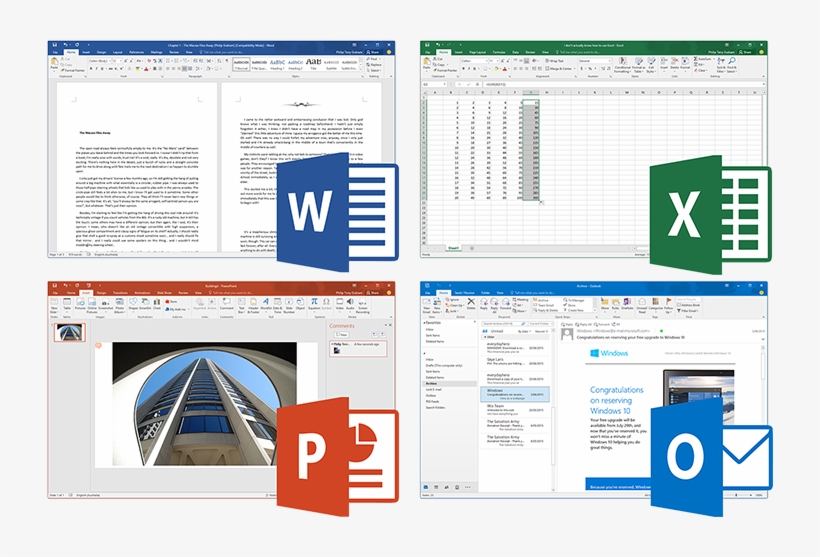Insert a Table in PowerPoint

click(67, 304)
